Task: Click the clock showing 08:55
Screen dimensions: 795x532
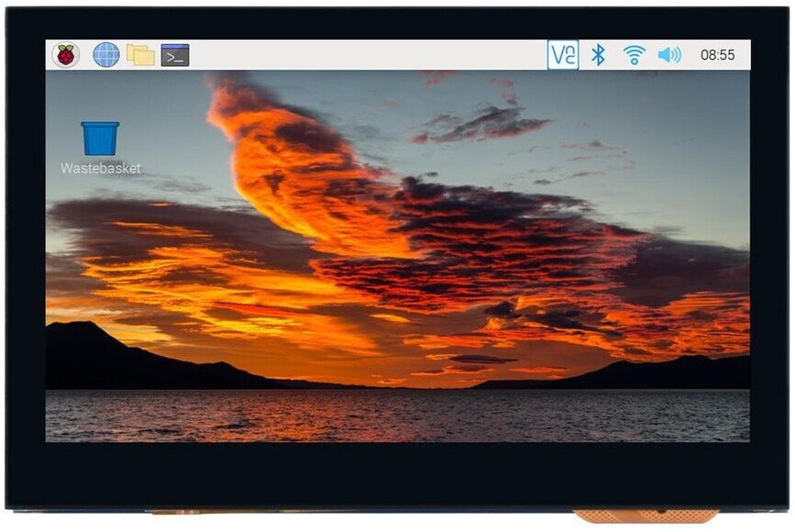Action: pyautogui.click(x=720, y=55)
